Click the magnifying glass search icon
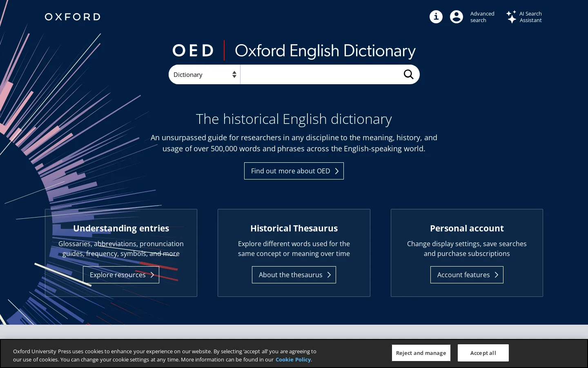Viewport: 588px width, 368px height. pyautogui.click(x=409, y=74)
